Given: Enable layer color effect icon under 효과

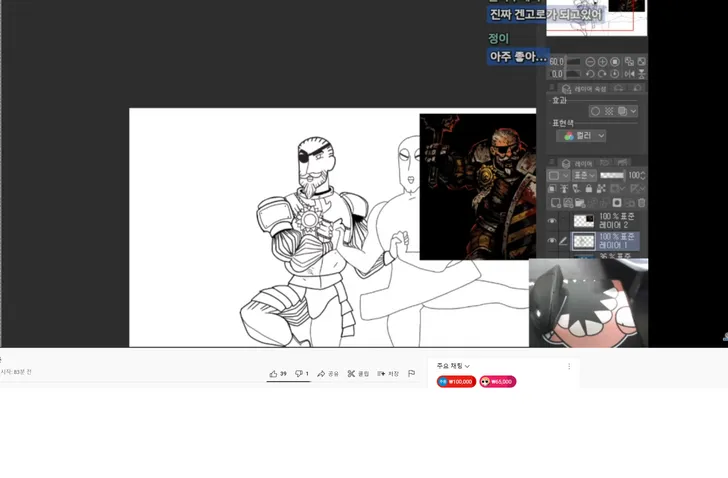Looking at the screenshot, I should pyautogui.click(x=623, y=111).
